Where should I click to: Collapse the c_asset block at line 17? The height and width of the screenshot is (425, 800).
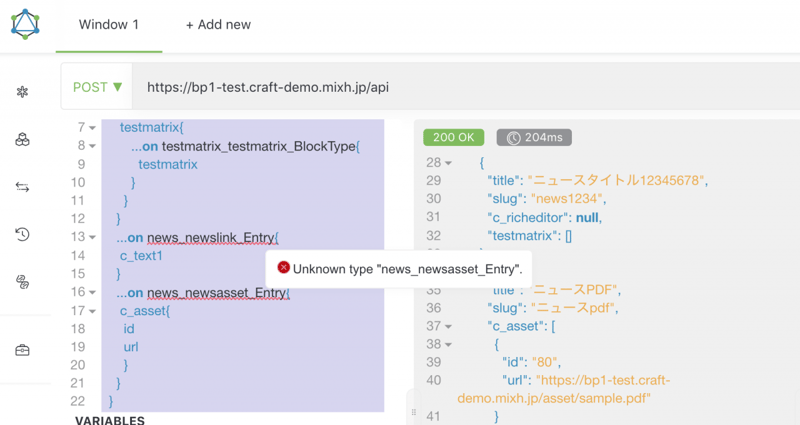(x=92, y=311)
